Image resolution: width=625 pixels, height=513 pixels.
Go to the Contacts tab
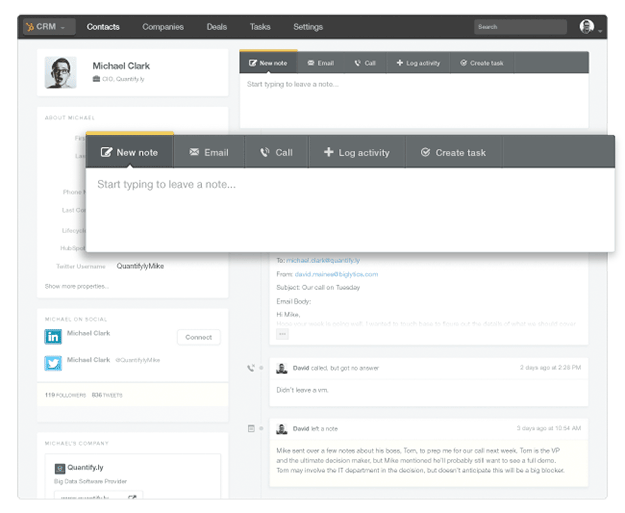click(x=103, y=27)
